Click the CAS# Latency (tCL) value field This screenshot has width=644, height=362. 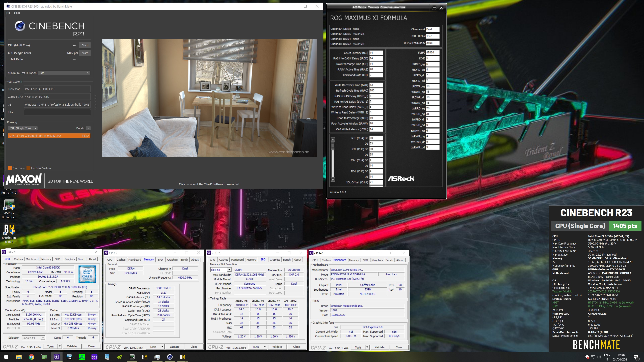[376, 53]
